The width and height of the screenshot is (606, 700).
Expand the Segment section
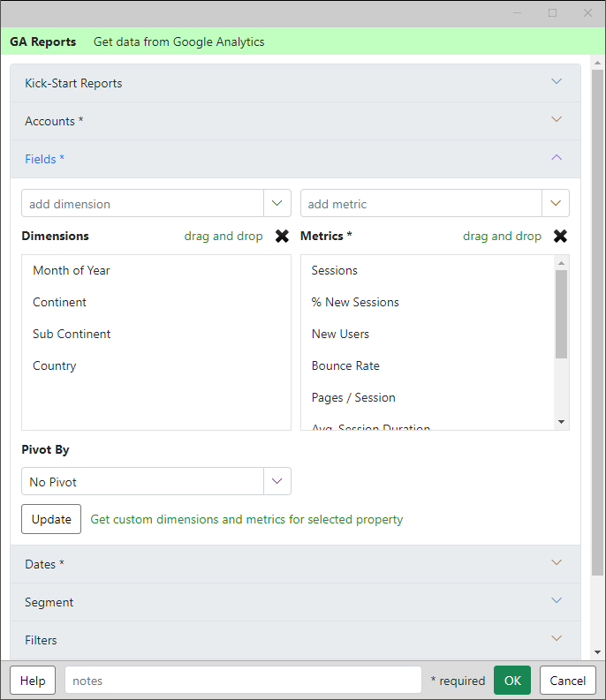[295, 602]
